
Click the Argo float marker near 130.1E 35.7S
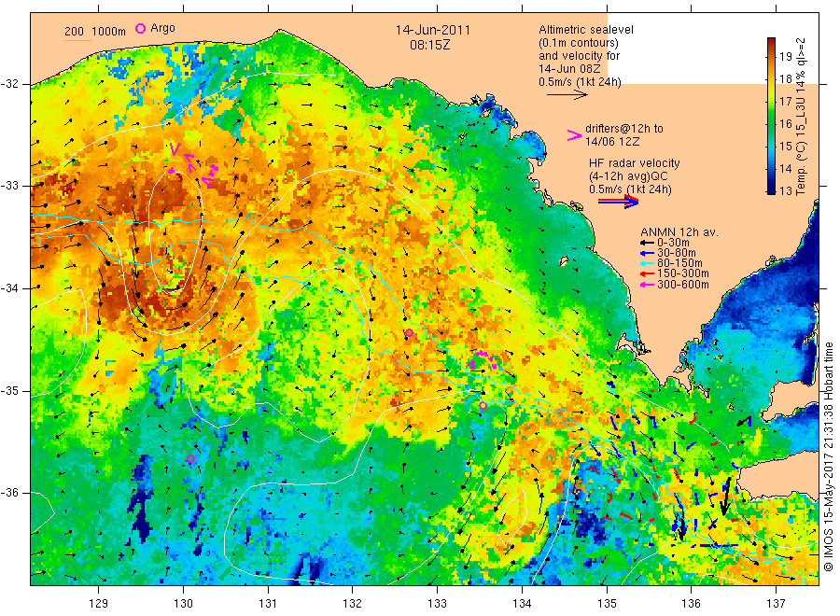(x=190, y=459)
